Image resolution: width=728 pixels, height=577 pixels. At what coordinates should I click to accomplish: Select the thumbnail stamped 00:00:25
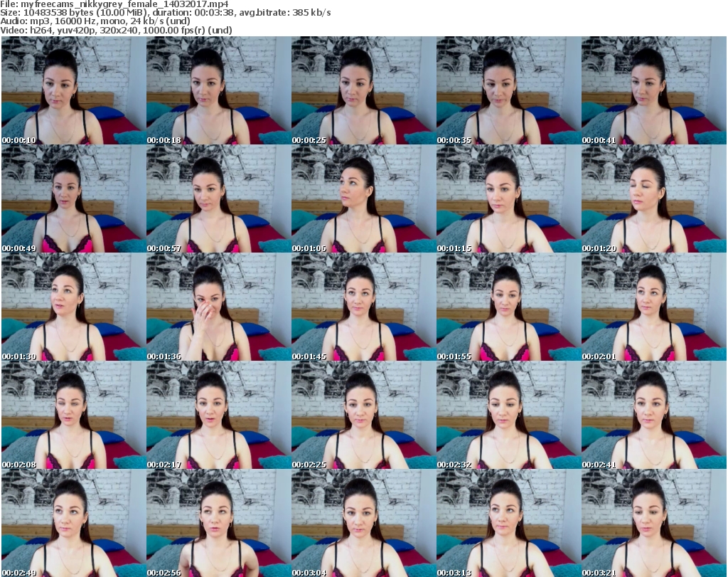(x=363, y=90)
